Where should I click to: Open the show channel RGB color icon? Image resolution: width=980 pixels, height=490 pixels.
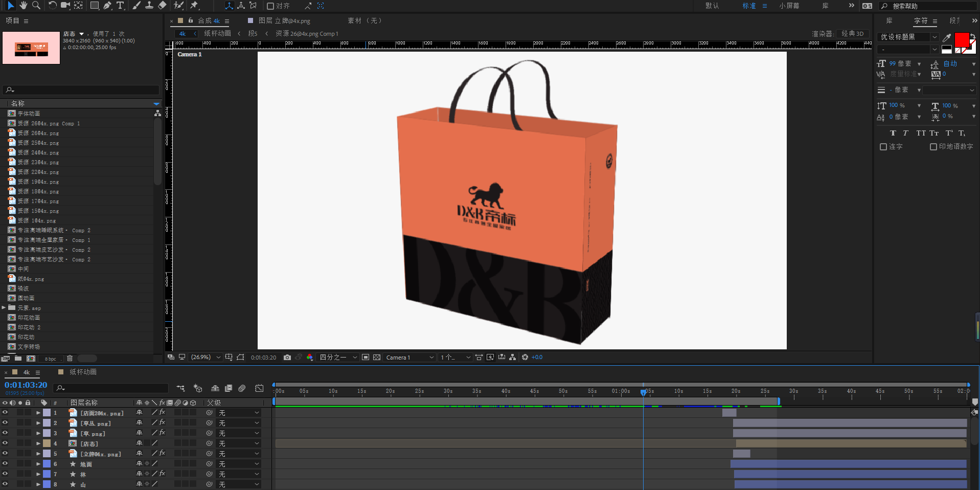coord(310,358)
